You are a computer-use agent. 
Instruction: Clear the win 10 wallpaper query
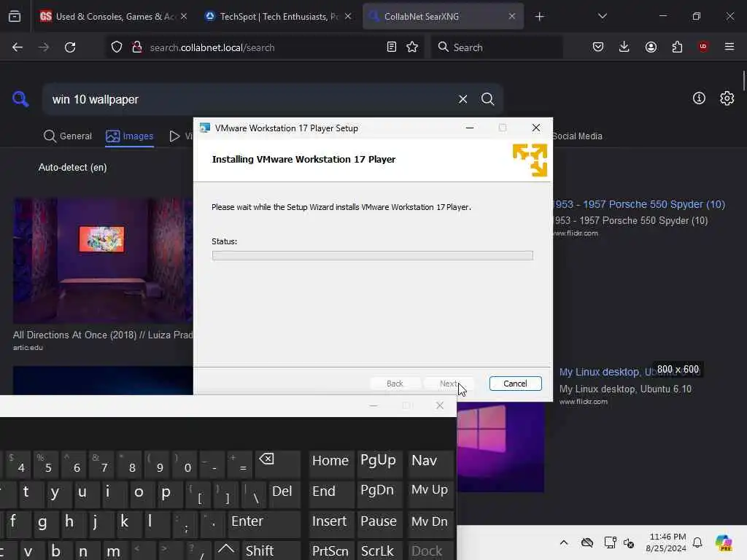pyautogui.click(x=462, y=99)
